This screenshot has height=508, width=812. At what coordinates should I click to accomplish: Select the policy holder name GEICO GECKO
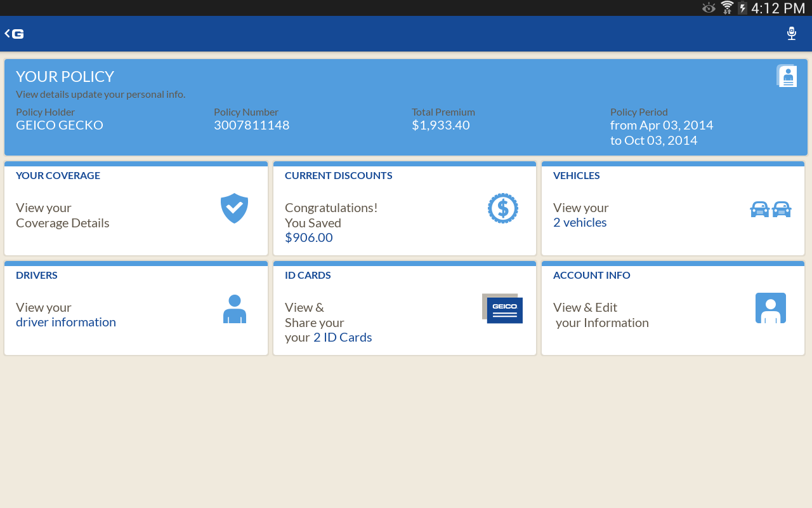(x=60, y=125)
